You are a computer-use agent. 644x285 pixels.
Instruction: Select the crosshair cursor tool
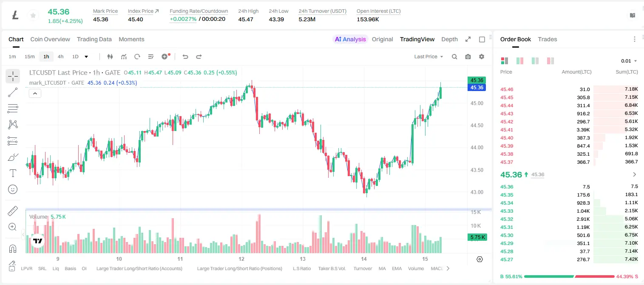pyautogui.click(x=13, y=77)
